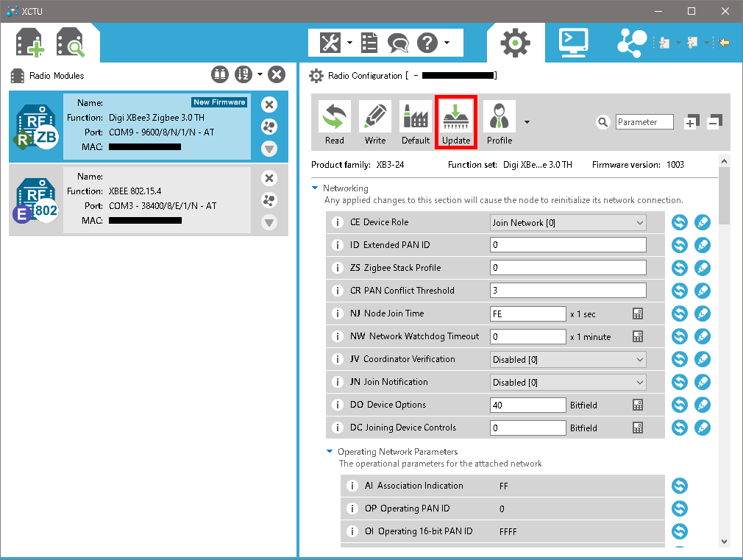Screen dimensions: 743x560
Task: Remove all radio modules with X icon
Action: coord(277,74)
